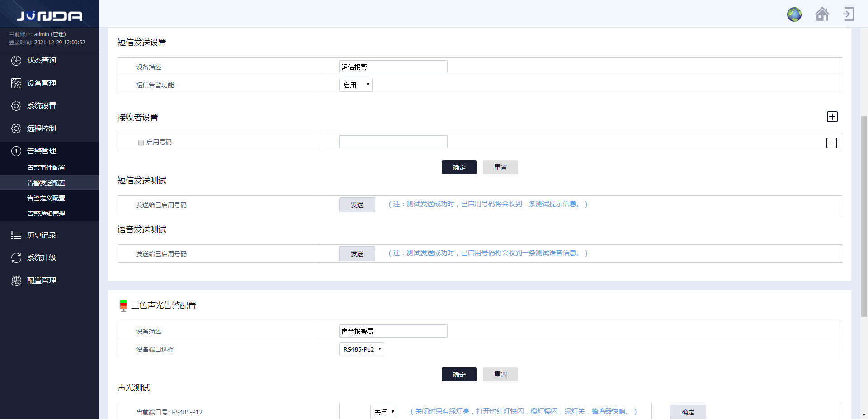Open 系统设置 via its gear icon
Screen dimensions: 868x419
click(16, 105)
